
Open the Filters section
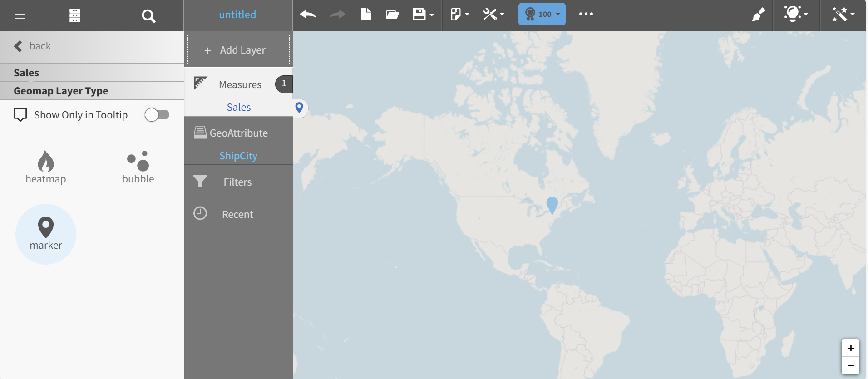238,182
